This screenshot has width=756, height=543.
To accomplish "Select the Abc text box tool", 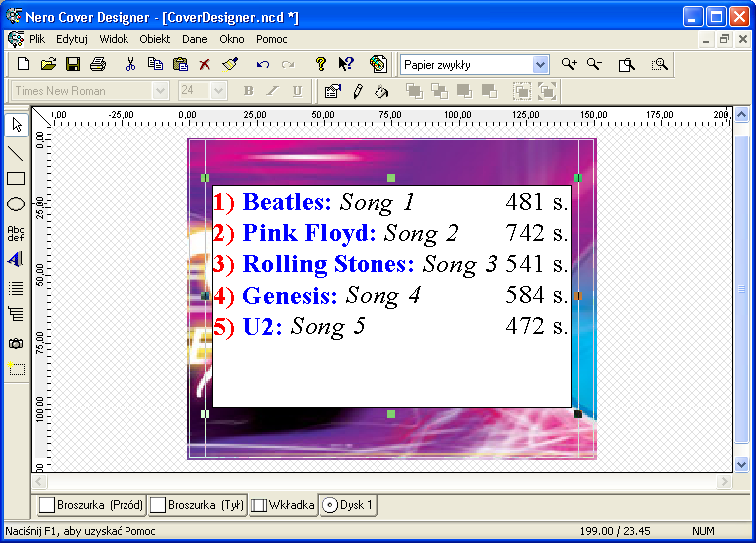I will pos(16,233).
